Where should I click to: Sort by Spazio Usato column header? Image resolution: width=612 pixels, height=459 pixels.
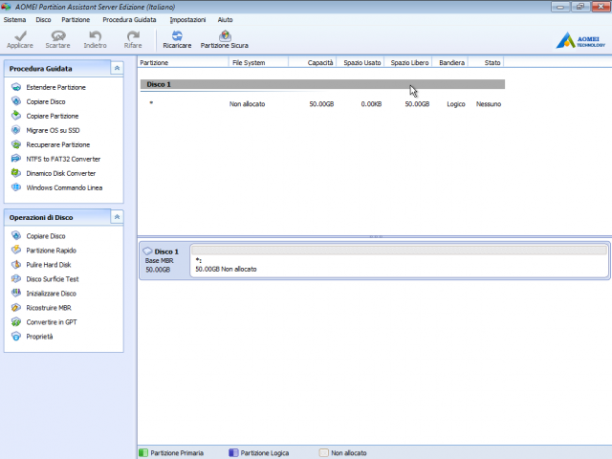tap(361, 62)
